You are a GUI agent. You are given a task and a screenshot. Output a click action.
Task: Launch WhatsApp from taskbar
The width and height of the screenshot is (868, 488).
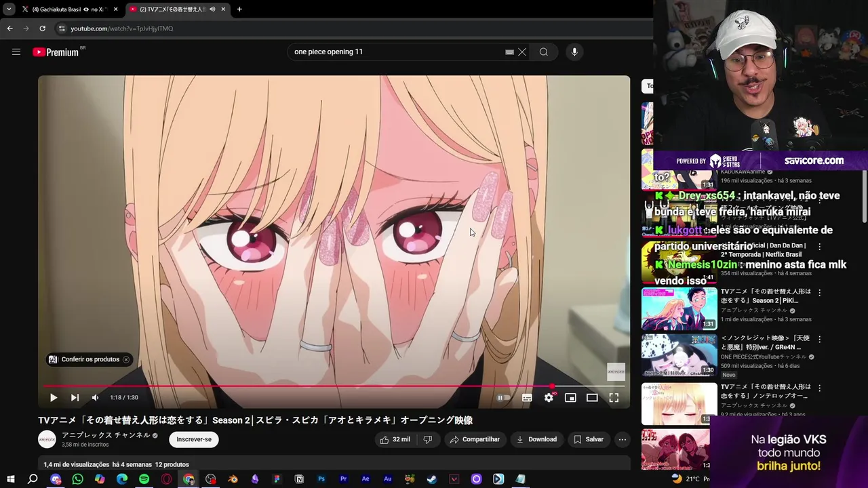point(77,479)
